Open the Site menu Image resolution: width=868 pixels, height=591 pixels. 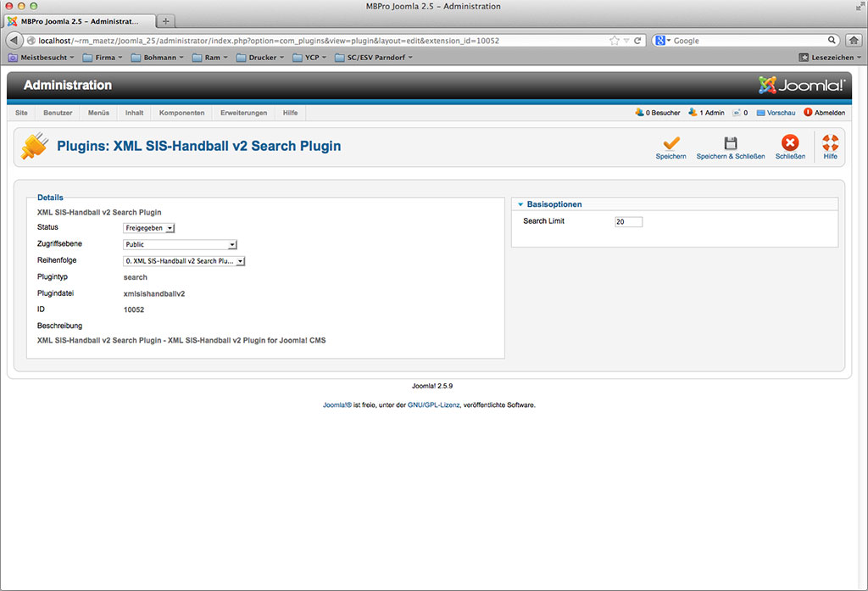click(21, 113)
